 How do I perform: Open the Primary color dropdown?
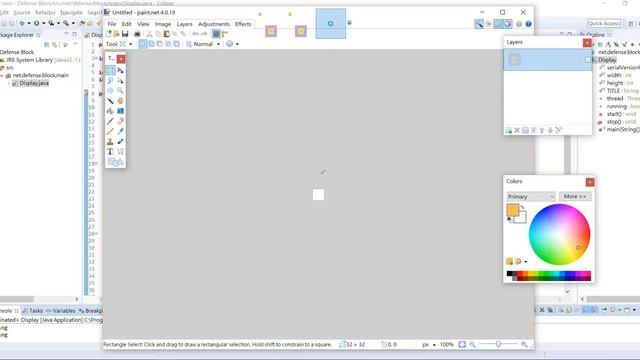[531, 196]
